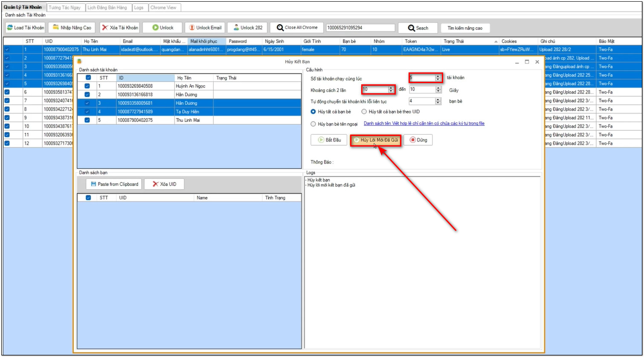Toggle select-all checkbox in Danh sách bạn
Image resolution: width=644 pixels, height=357 pixels.
click(88, 198)
